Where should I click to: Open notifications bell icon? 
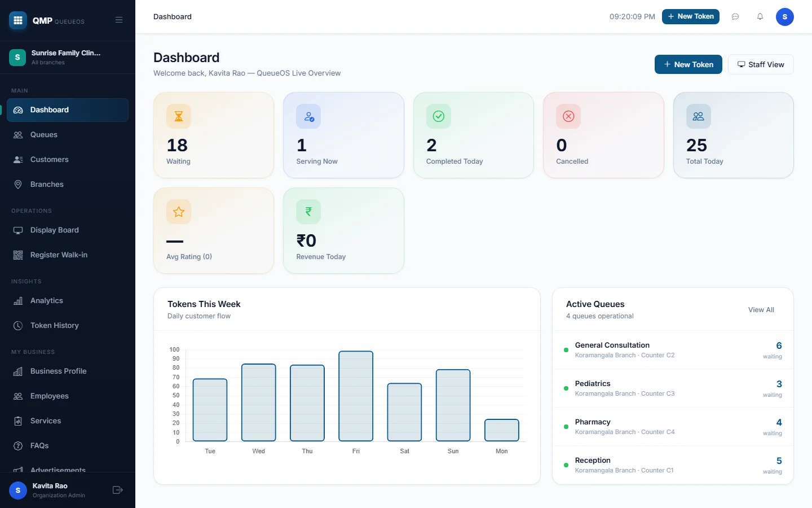tap(760, 17)
